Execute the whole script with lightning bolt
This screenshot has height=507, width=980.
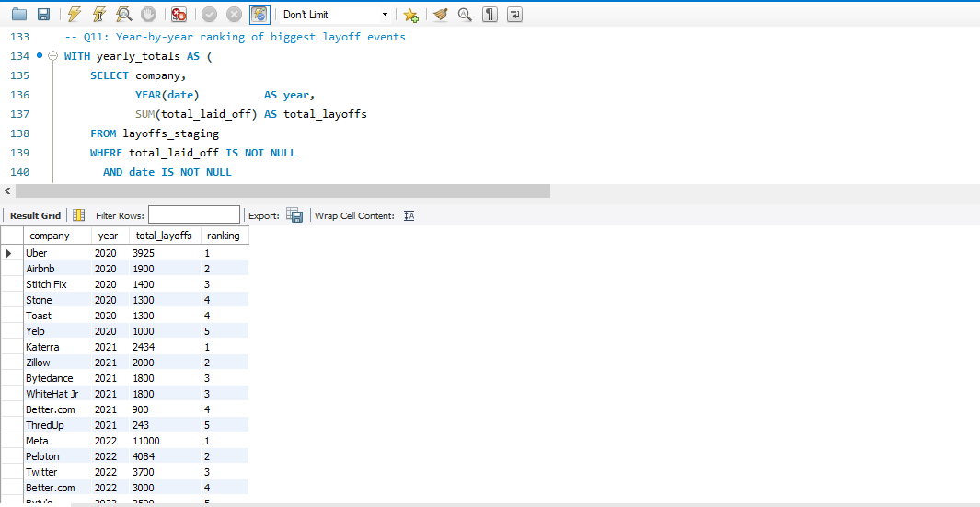pyautogui.click(x=75, y=15)
